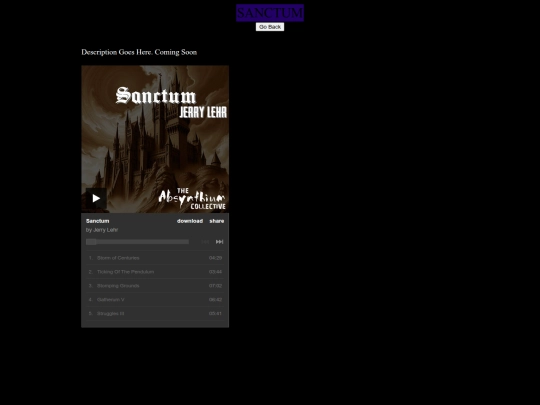Open the Sanctum album title link

[97, 221]
